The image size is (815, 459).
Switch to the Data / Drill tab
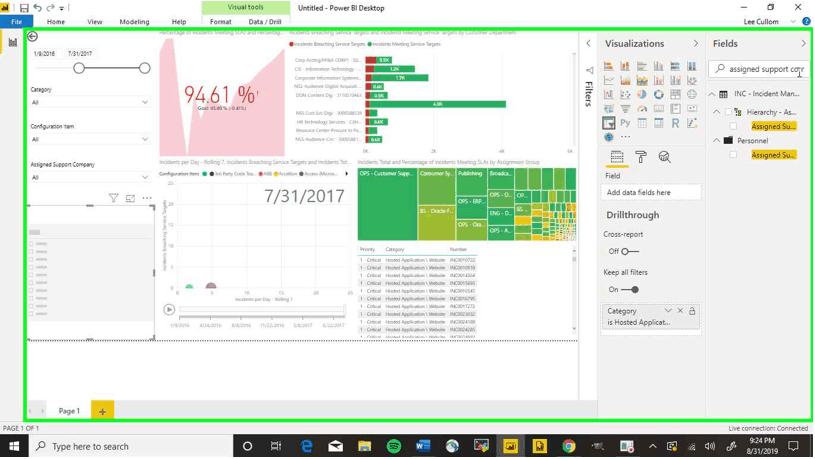265,21
